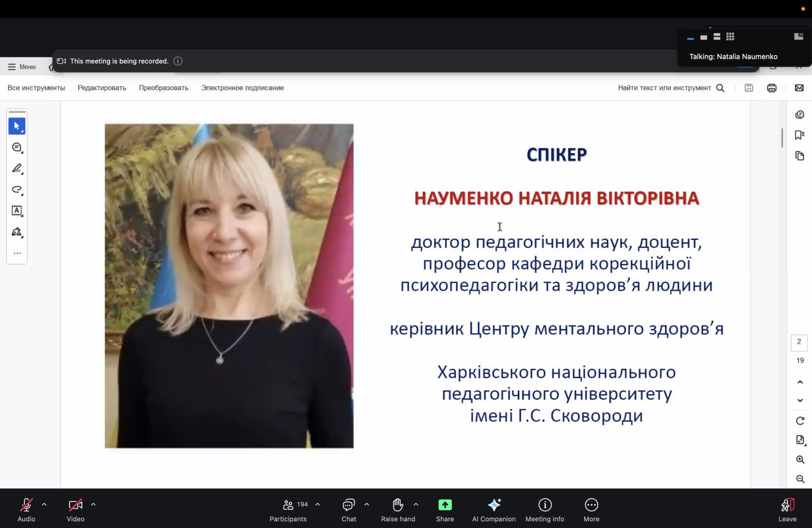The width and height of the screenshot is (812, 528).
Task: Switch to grid gallery thumbnail view
Action: (x=730, y=37)
